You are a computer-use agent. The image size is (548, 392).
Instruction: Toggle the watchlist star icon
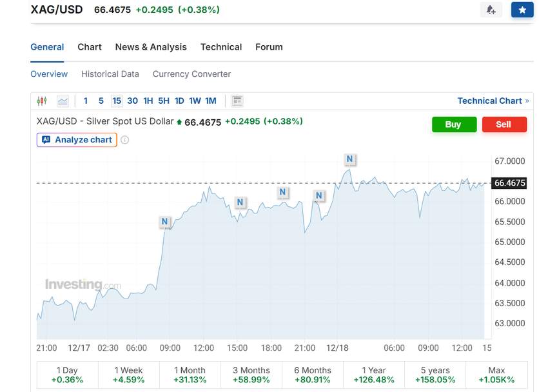(522, 9)
